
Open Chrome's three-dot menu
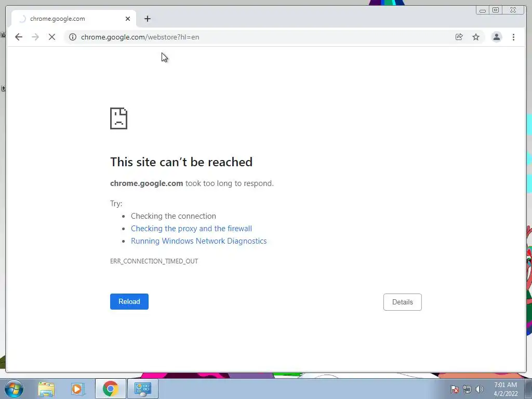tap(513, 37)
